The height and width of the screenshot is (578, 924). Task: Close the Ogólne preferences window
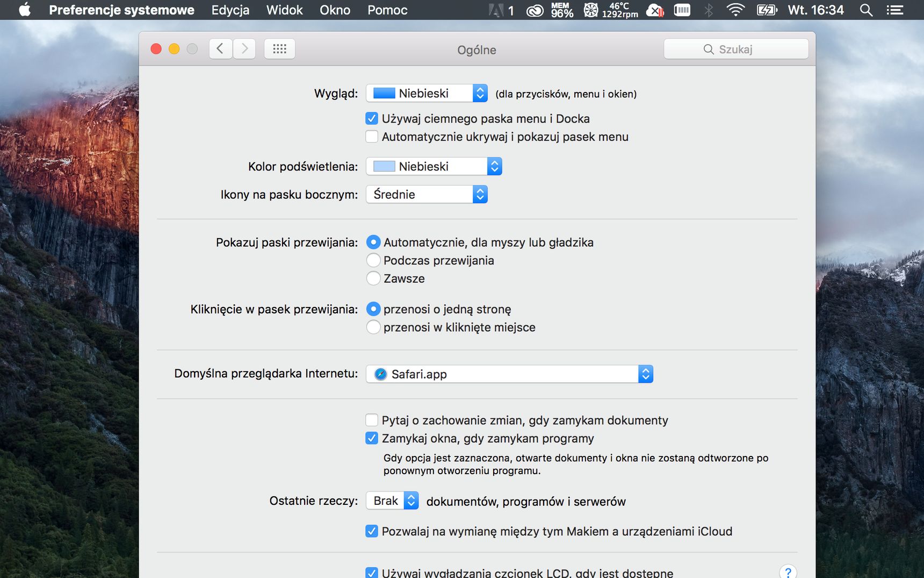156,49
